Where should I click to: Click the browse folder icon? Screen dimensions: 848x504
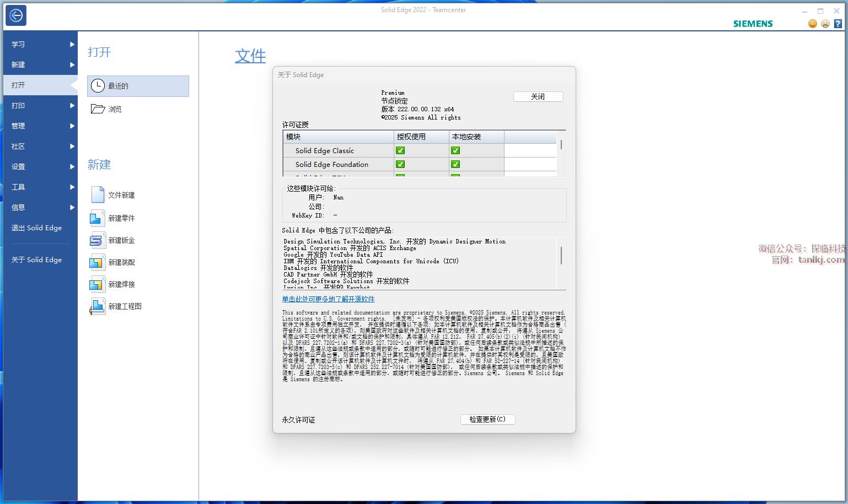[98, 109]
